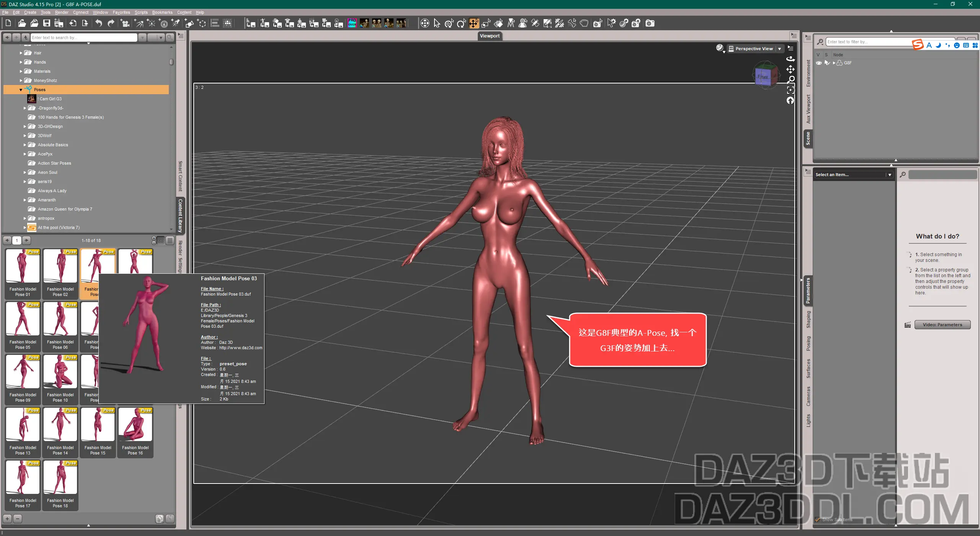Switch content results to thumbnail view
The height and width of the screenshot is (536, 980).
[161, 240]
